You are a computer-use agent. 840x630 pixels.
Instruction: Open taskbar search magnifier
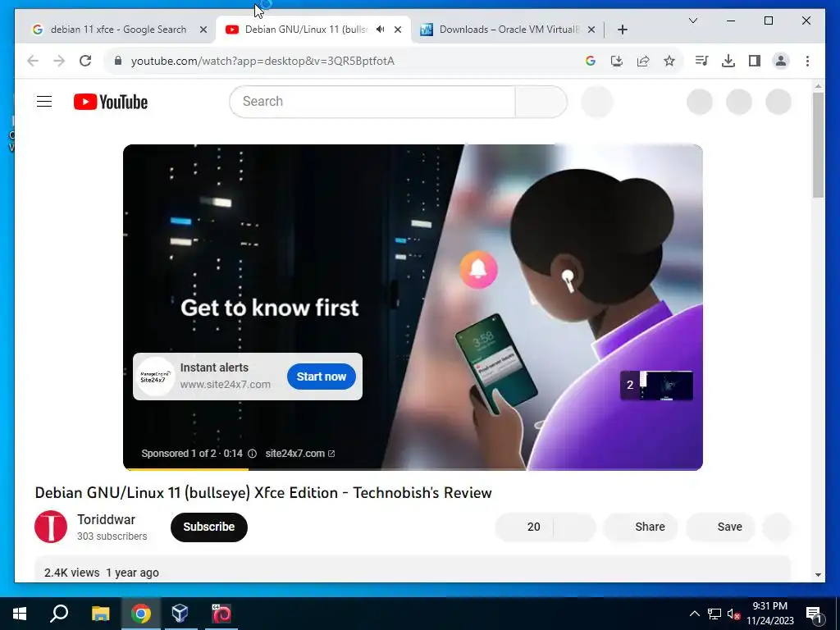tap(59, 614)
